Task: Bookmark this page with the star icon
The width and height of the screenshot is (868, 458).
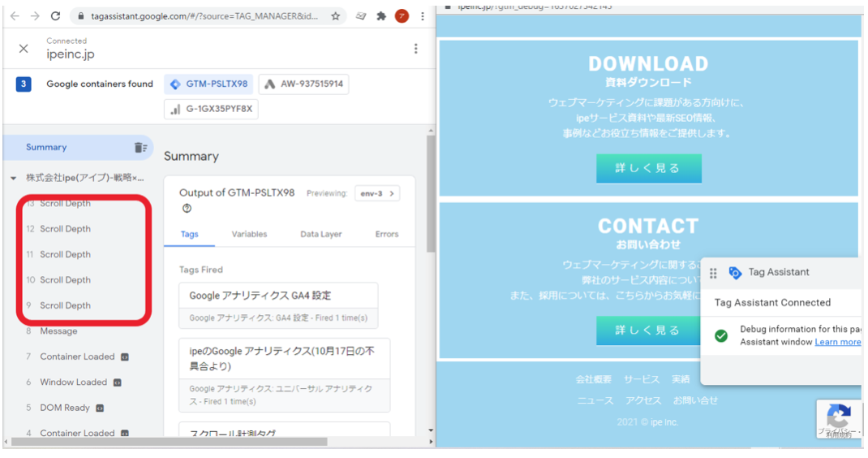Action: tap(335, 16)
